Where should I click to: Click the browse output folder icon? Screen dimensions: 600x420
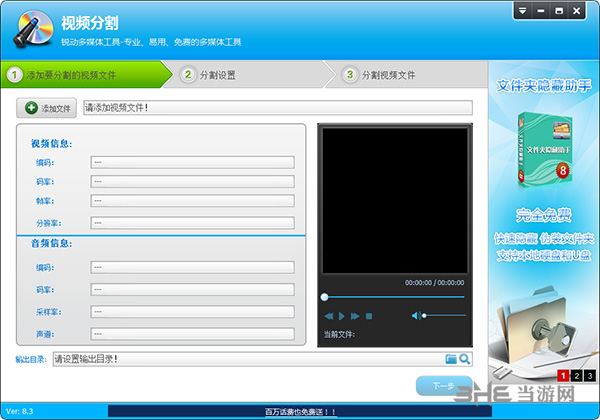point(451,359)
